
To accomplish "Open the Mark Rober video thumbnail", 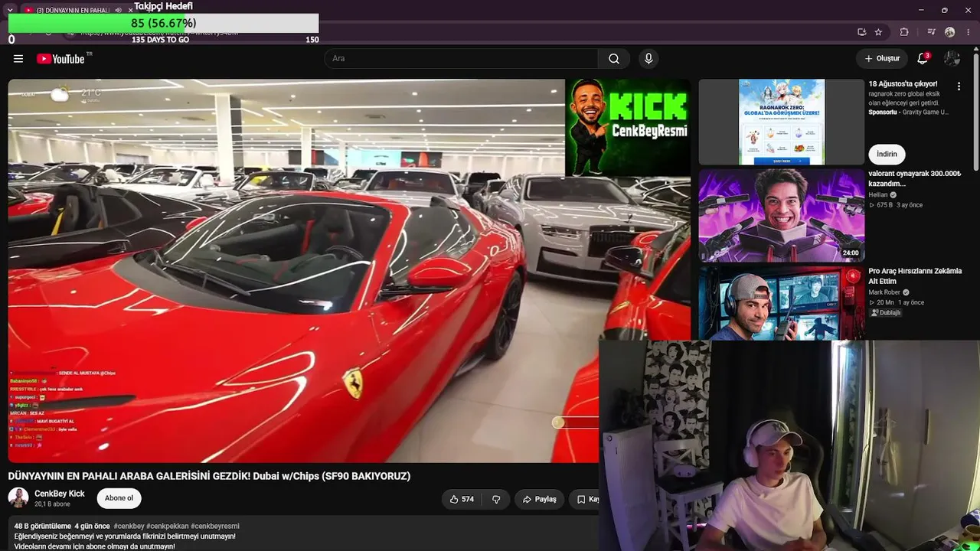I will coord(781,304).
